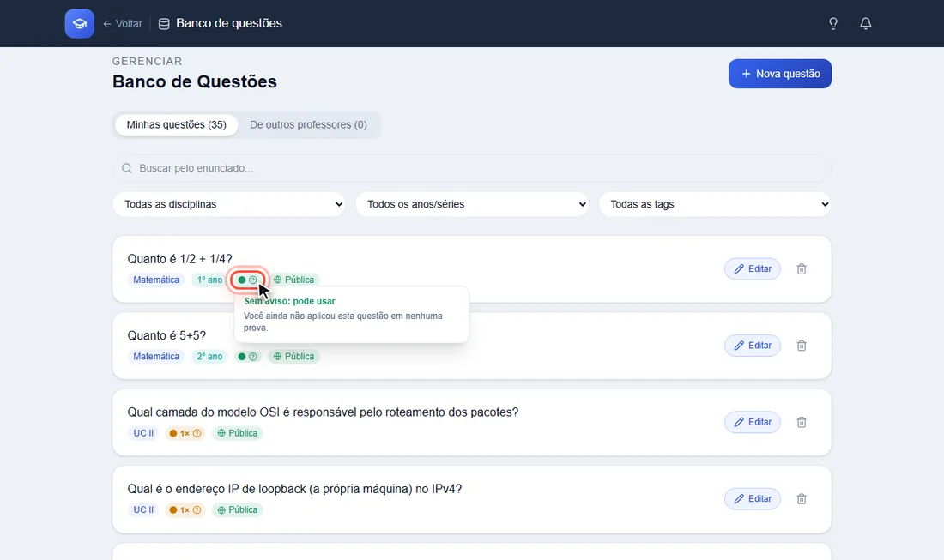Click the 2º ano tag

point(209,356)
